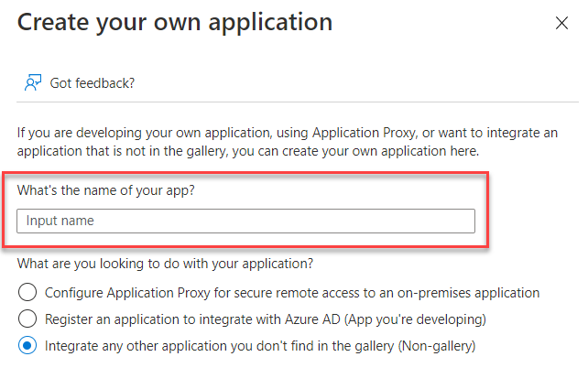
Task: Pick the Integrate any other application radio button
Action: click(x=27, y=346)
